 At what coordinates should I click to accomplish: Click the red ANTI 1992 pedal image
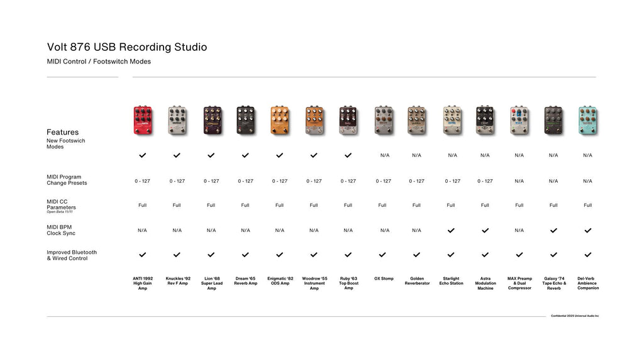click(x=143, y=120)
